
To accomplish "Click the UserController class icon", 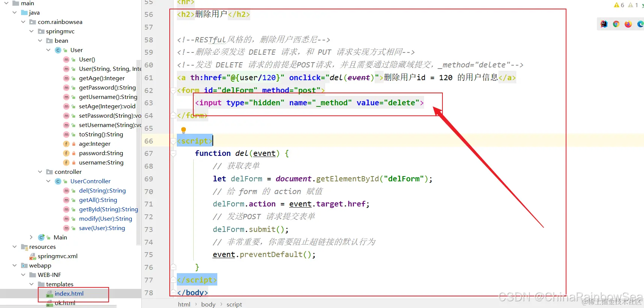I will (x=58, y=181).
